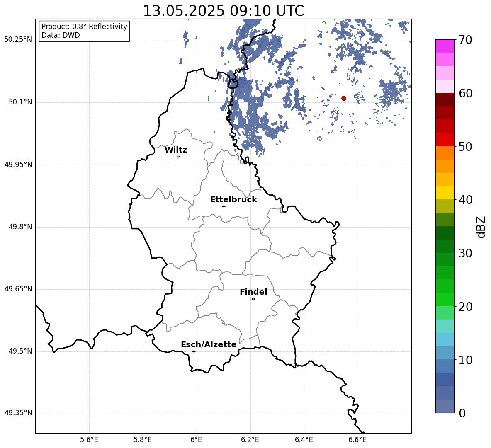Click the Data: DWD text
The height and width of the screenshot is (448, 491).
tap(61, 35)
